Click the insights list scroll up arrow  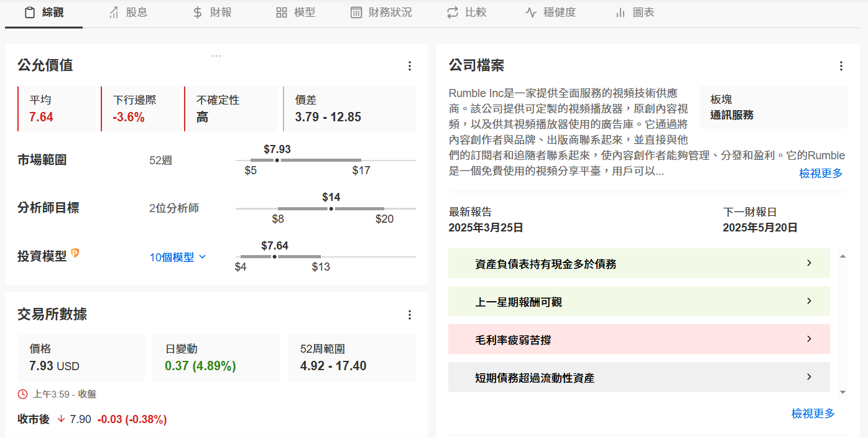pyautogui.click(x=843, y=256)
